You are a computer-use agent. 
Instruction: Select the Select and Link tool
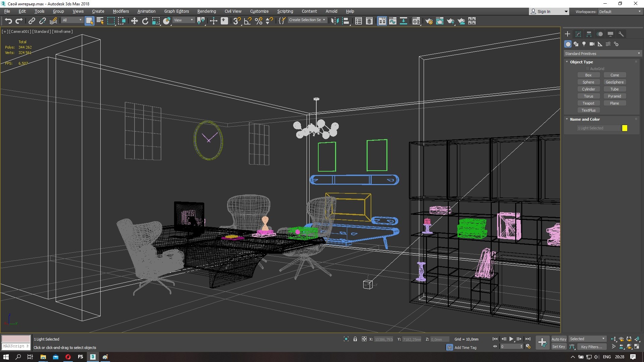click(x=32, y=21)
